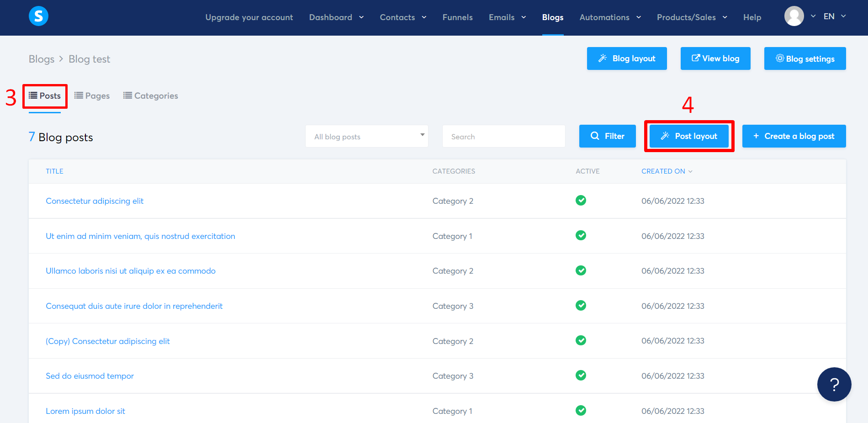Image resolution: width=868 pixels, height=423 pixels.
Task: Click the Blogs breadcrumb link
Action: pyautogui.click(x=41, y=59)
